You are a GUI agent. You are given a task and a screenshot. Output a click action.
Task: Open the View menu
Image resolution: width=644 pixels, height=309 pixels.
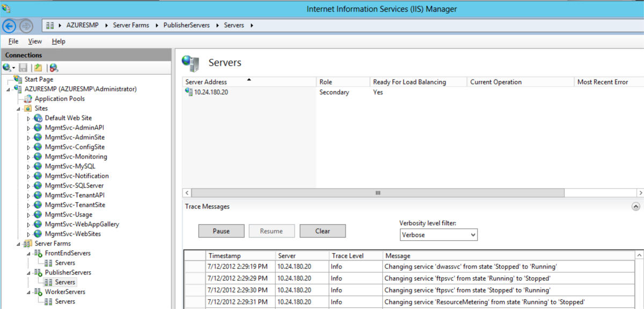click(35, 41)
